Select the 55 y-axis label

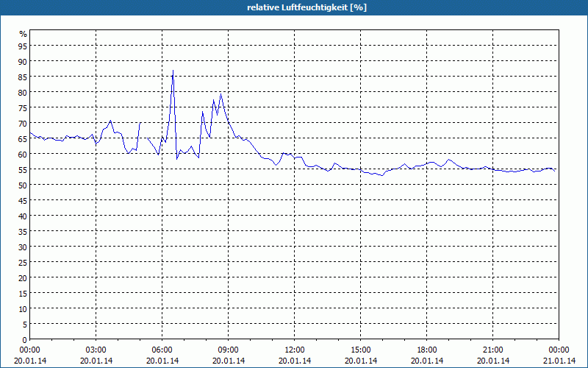(x=23, y=170)
